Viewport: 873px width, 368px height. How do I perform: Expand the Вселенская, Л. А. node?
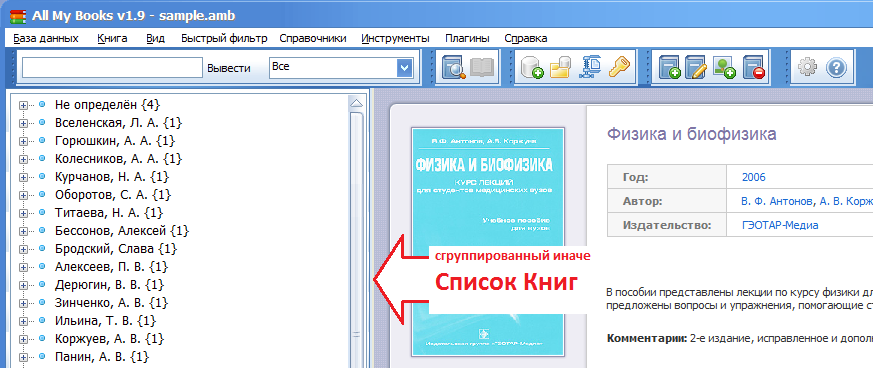coord(23,123)
